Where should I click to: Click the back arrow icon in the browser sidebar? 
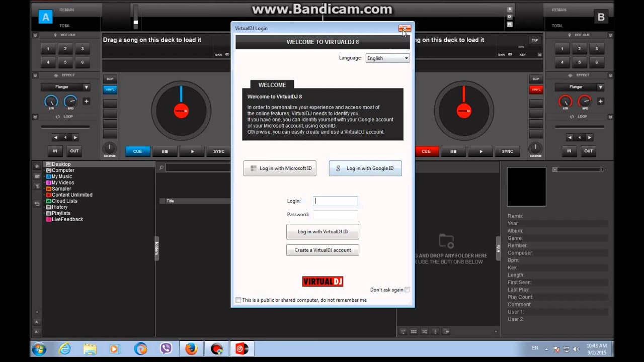pos(37,204)
